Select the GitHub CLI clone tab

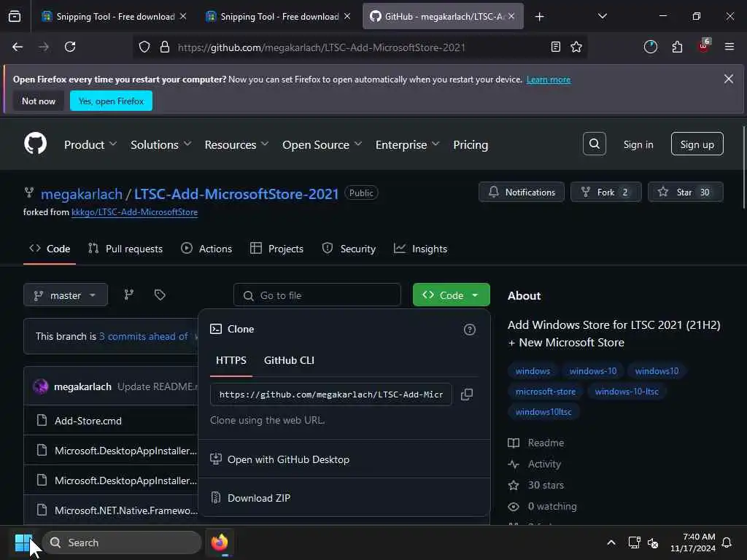coord(289,360)
